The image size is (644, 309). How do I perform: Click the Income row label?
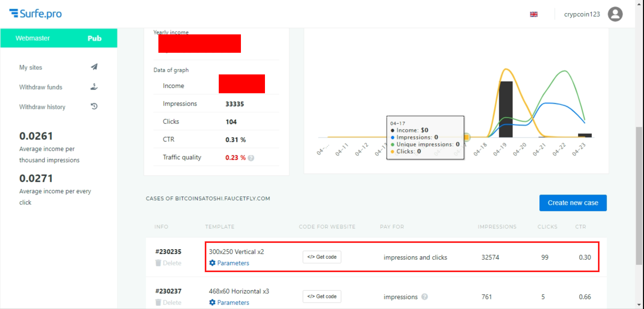[x=173, y=86]
